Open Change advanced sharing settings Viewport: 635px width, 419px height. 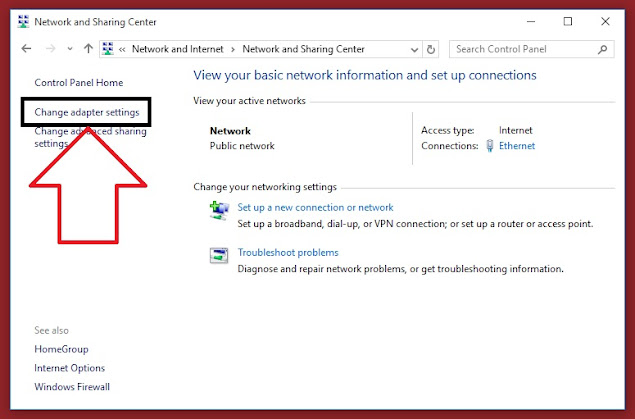pos(90,137)
